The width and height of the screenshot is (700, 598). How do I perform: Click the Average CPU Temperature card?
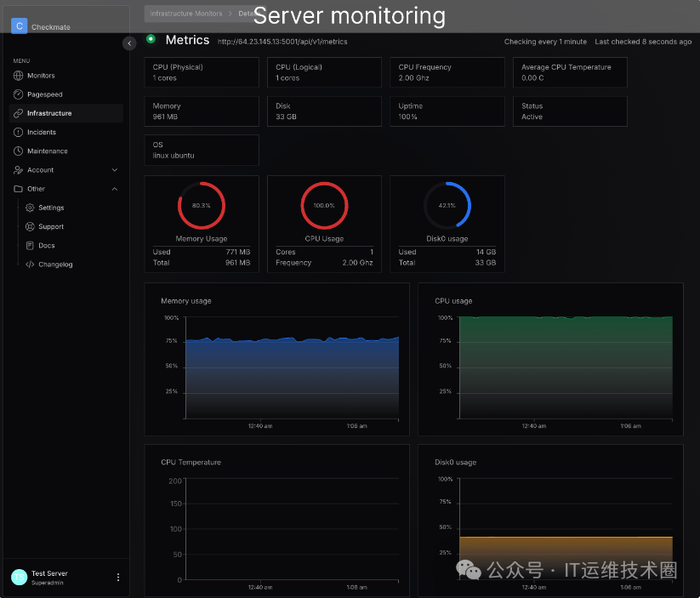pyautogui.click(x=570, y=72)
